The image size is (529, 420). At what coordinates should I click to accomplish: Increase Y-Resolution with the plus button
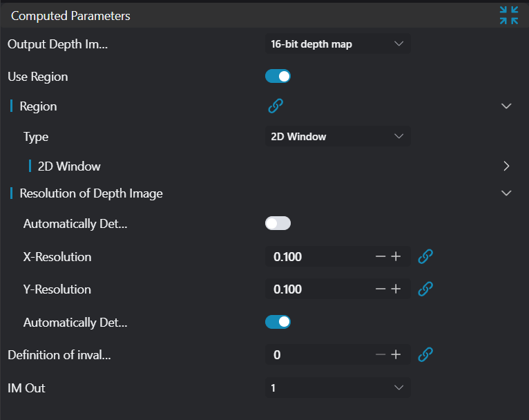[x=396, y=289]
